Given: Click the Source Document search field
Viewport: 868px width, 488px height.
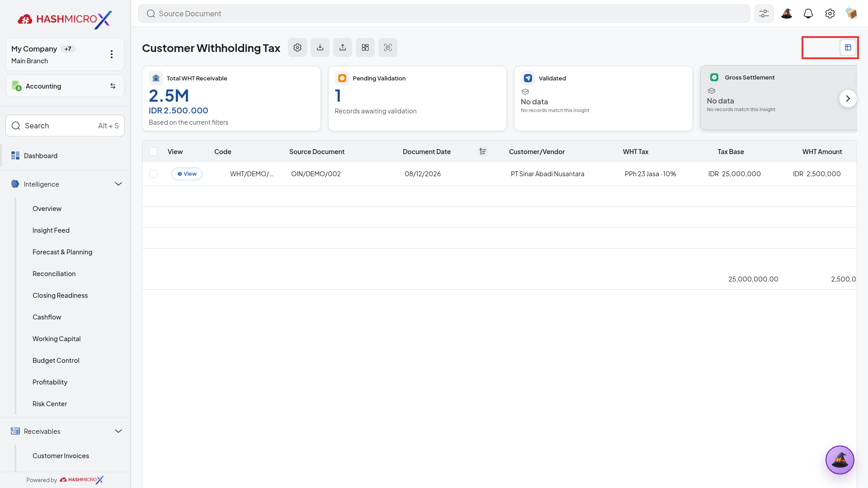Looking at the screenshot, I should pyautogui.click(x=444, y=14).
